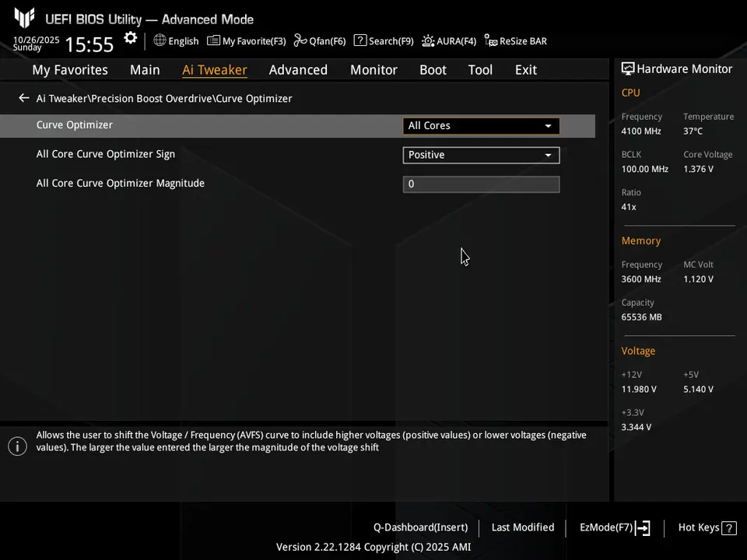Screen dimensions: 747x560
Task: Select All Core Curve Optimizer Magnitude label
Action: click(121, 184)
